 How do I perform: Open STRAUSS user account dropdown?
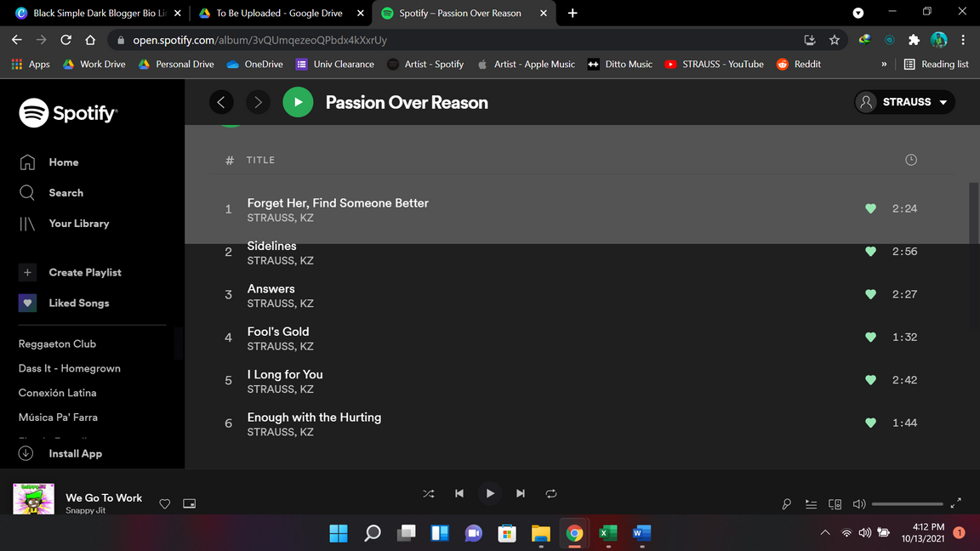point(904,102)
